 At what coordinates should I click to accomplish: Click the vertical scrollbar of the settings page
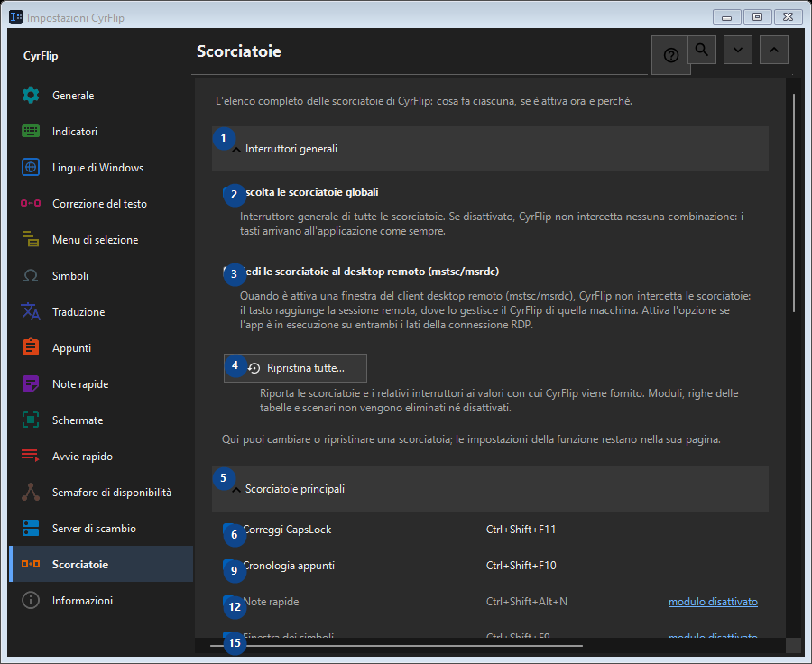coord(794,203)
